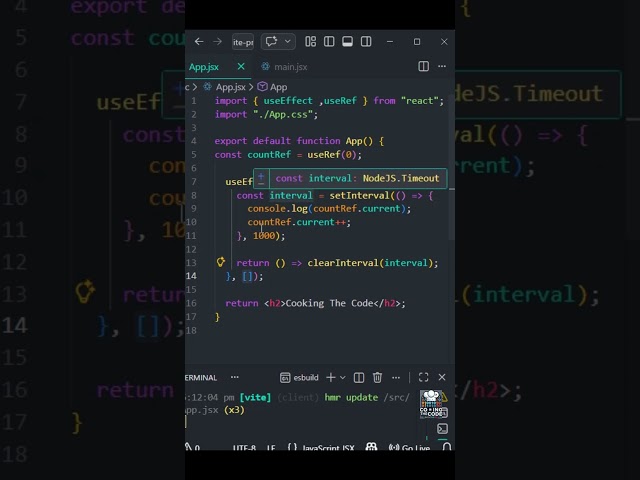Open the notifications bell
This screenshot has width=640, height=480.
click(x=447, y=447)
